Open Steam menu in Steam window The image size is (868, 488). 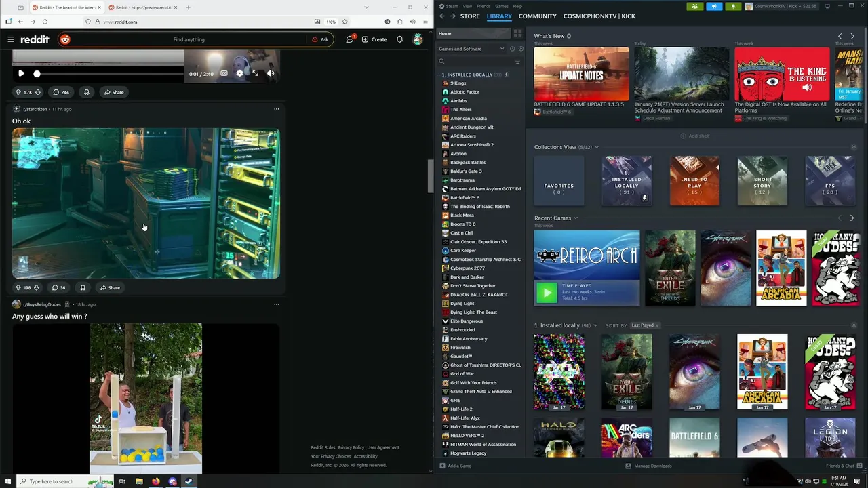coord(449,6)
